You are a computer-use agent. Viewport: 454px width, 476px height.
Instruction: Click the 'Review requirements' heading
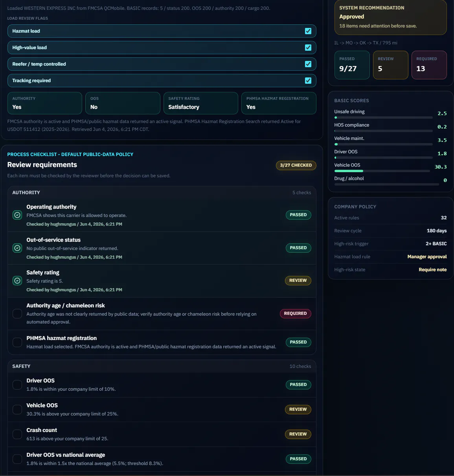[x=42, y=165]
